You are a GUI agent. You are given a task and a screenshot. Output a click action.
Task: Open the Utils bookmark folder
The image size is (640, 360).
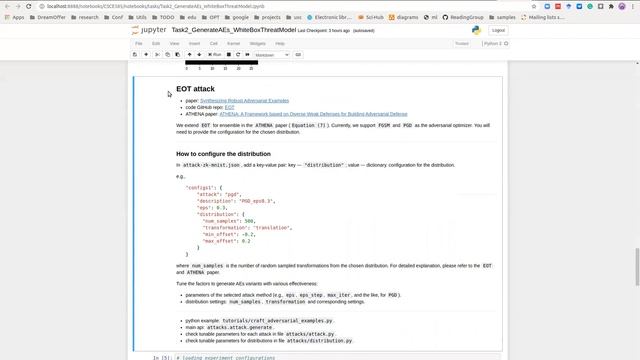click(x=138, y=18)
